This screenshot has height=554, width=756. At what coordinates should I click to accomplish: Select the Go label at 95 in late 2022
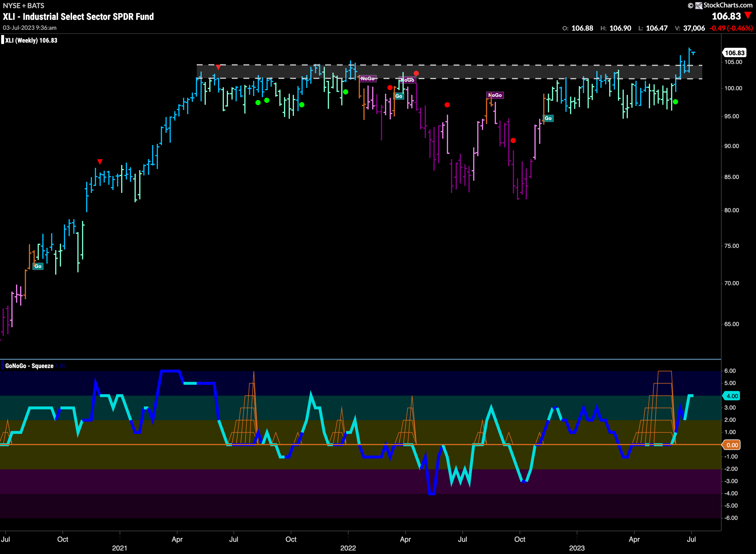pos(548,119)
